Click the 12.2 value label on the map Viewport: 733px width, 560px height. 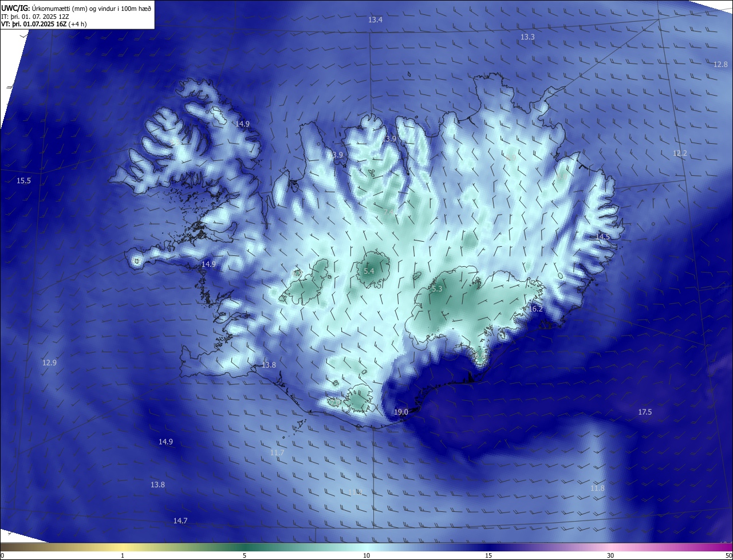click(680, 153)
